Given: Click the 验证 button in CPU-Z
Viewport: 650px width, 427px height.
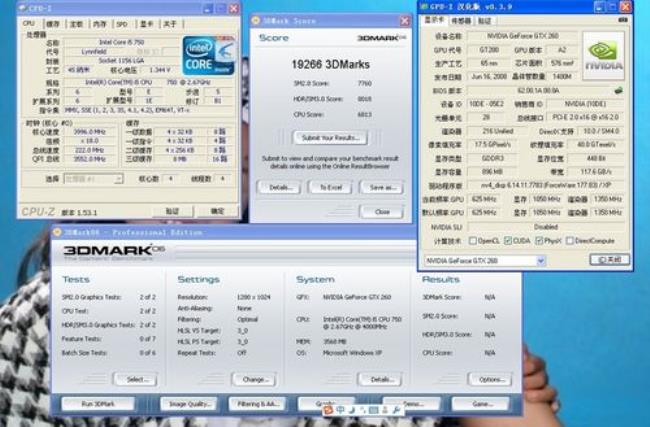Looking at the screenshot, I should [172, 211].
